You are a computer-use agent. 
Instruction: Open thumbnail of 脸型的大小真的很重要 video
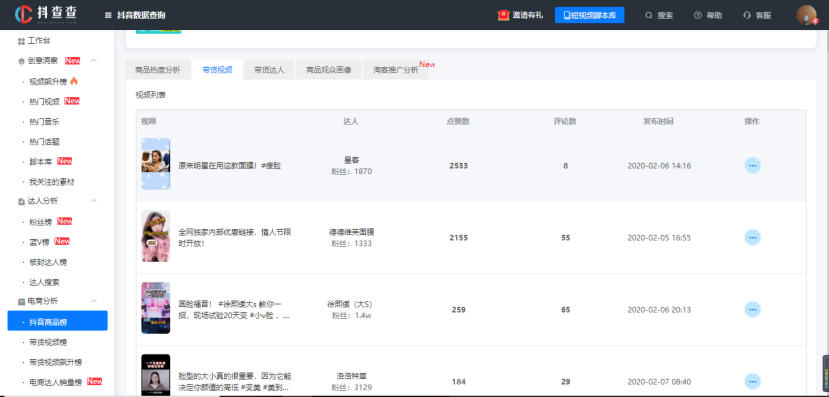pyautogui.click(x=155, y=375)
